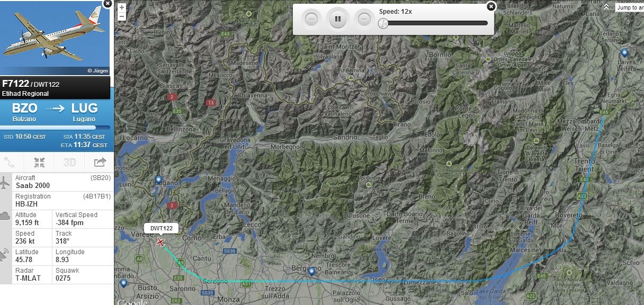Click the rewind playback button
The height and width of the screenshot is (305, 644).
click(x=311, y=20)
